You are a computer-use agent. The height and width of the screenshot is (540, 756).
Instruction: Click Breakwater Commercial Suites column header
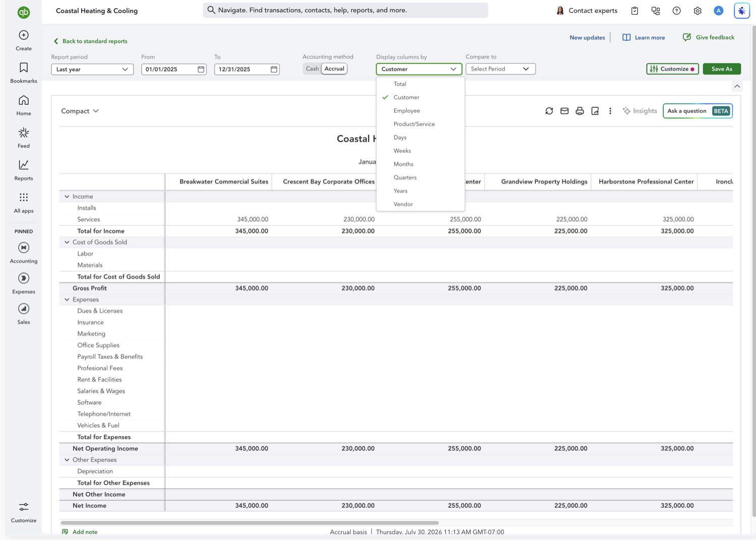click(224, 182)
